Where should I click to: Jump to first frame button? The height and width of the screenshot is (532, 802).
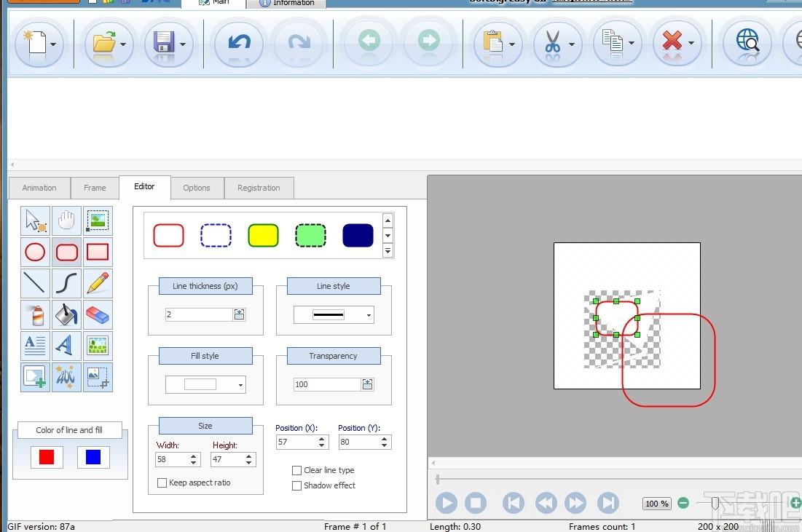point(514,503)
